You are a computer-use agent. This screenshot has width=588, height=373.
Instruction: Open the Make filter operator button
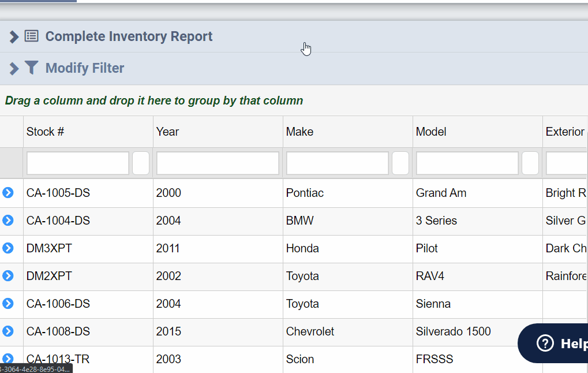pyautogui.click(x=400, y=163)
